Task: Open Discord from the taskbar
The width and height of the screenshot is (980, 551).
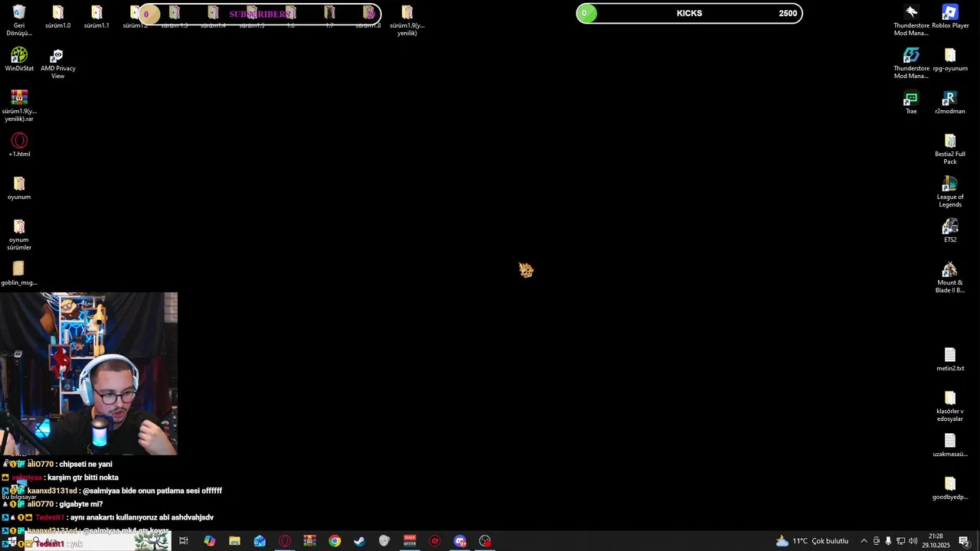Action: point(460,541)
